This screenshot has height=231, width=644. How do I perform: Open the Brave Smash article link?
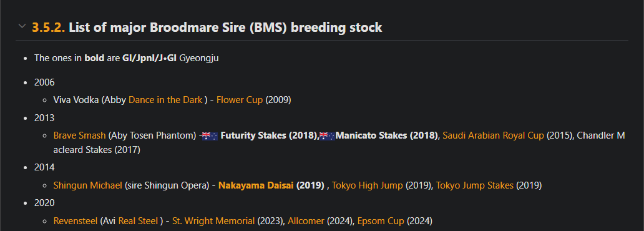80,135
